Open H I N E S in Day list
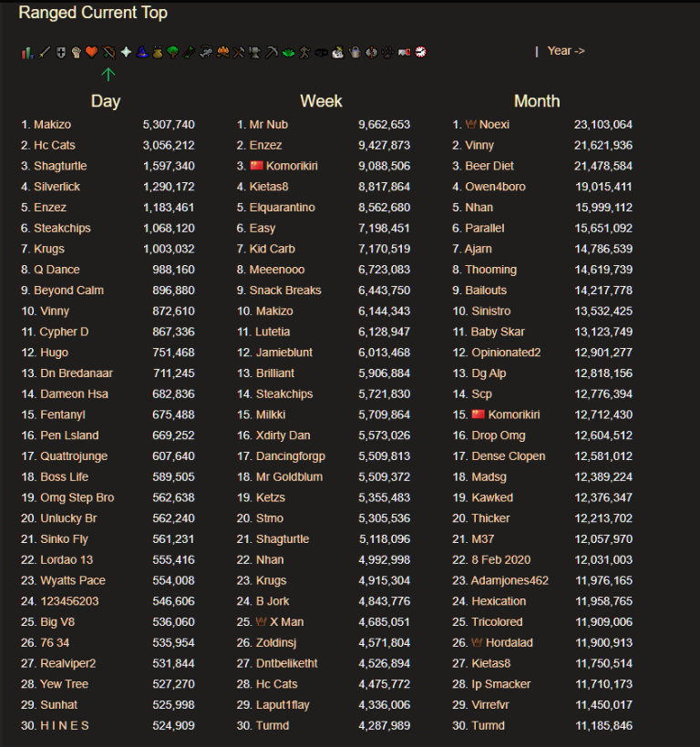This screenshot has height=747, width=700. pos(65,725)
